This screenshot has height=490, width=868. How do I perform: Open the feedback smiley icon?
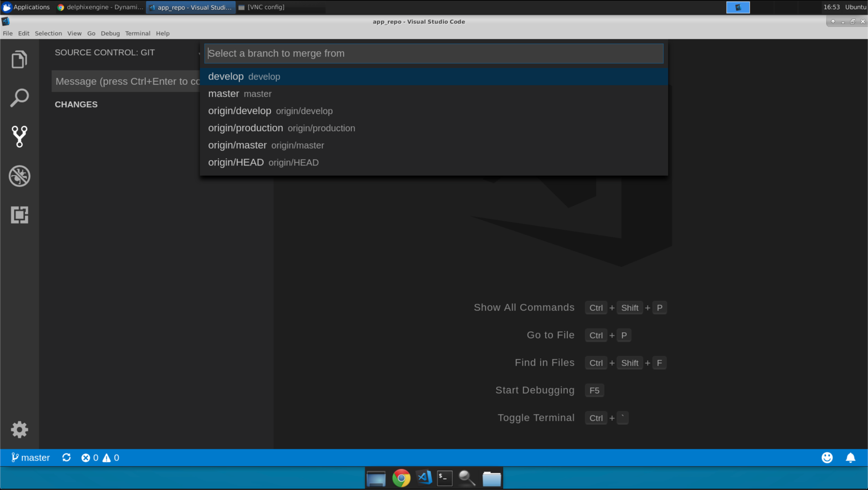[x=827, y=457]
